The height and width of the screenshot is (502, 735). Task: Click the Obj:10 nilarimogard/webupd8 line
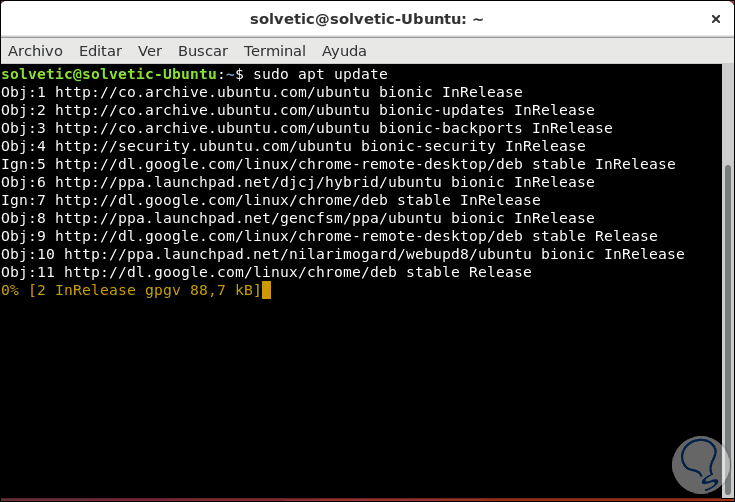(x=343, y=254)
